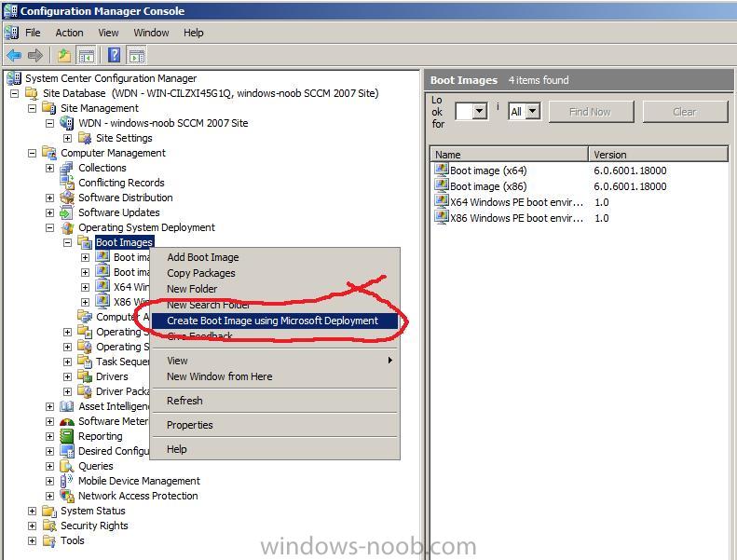This screenshot has height=560, width=737.
Task: Click the System Center Configuration Manager root icon
Action: tap(14, 78)
